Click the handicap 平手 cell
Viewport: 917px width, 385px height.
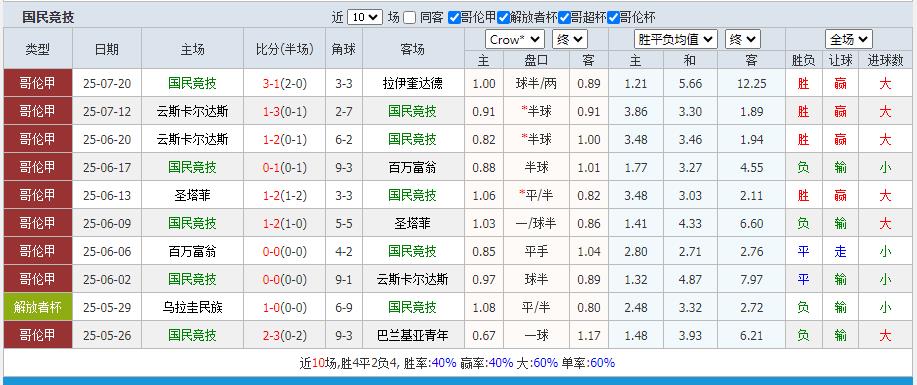pyautogui.click(x=536, y=252)
